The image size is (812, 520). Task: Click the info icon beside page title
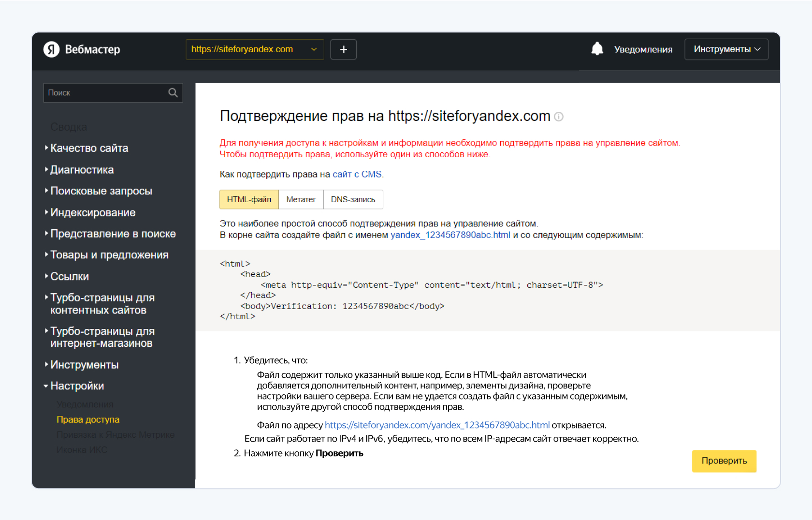[559, 117]
